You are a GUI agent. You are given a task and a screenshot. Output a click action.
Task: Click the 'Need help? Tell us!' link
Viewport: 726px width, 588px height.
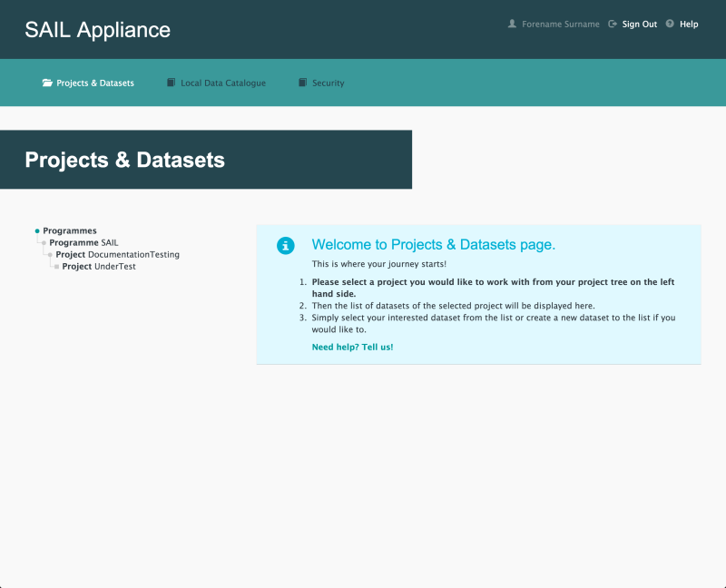tap(352, 348)
